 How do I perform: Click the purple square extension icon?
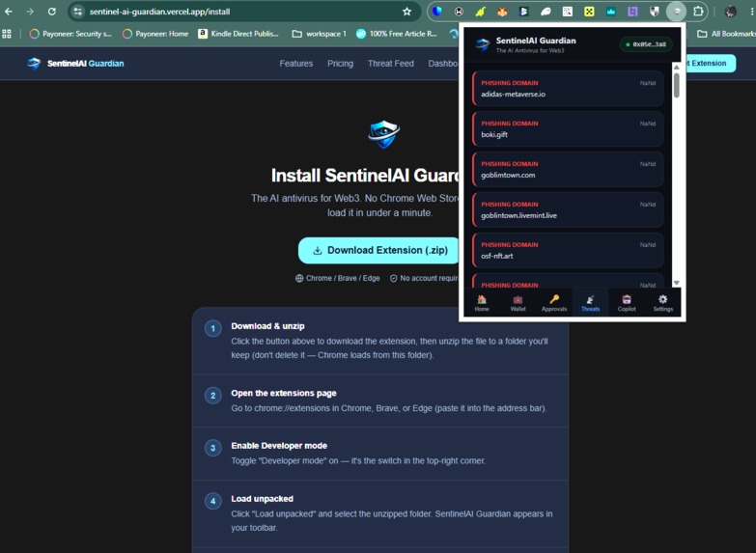coord(632,11)
